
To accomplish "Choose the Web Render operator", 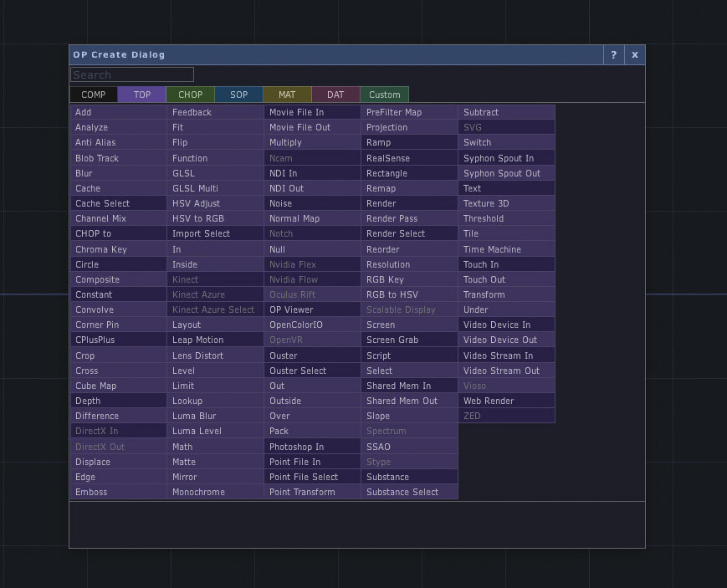I will click(506, 401).
